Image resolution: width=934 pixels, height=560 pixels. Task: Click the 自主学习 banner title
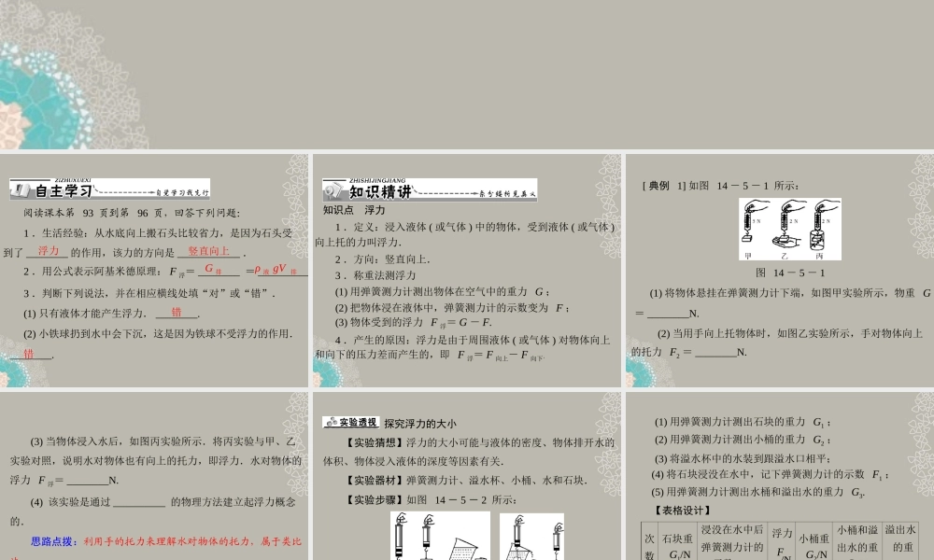click(64, 191)
